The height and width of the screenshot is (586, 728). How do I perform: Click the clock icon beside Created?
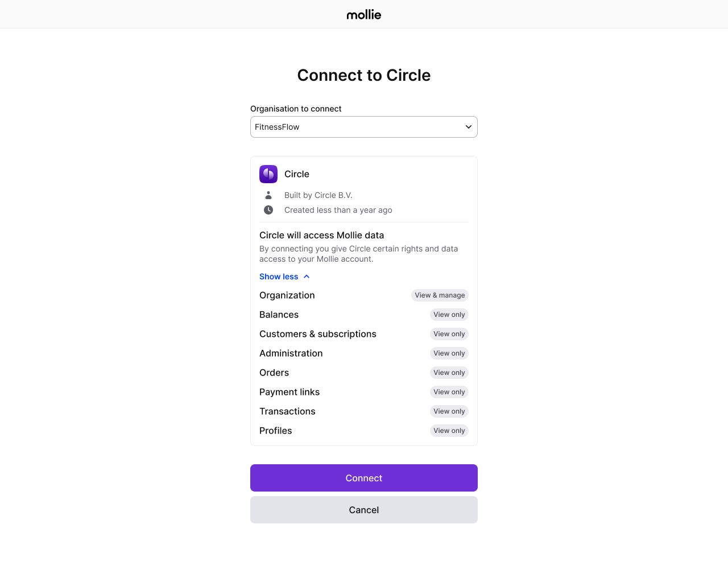pyautogui.click(x=268, y=210)
